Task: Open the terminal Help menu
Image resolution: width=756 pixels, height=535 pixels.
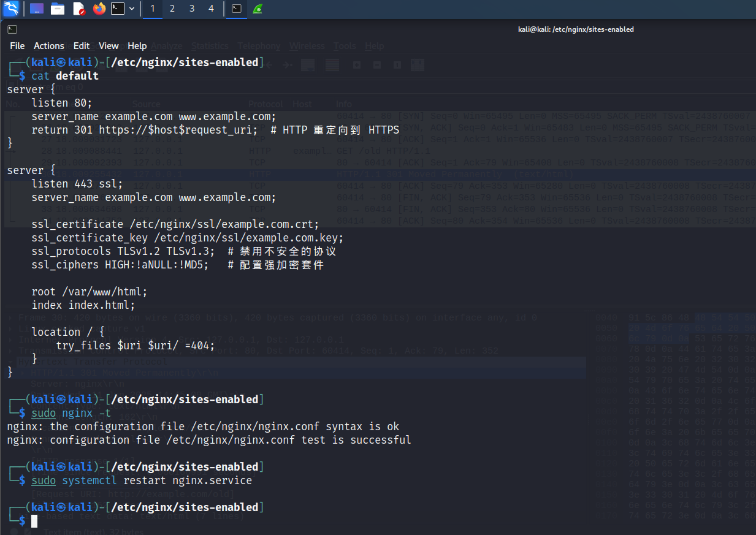Action: (x=137, y=46)
